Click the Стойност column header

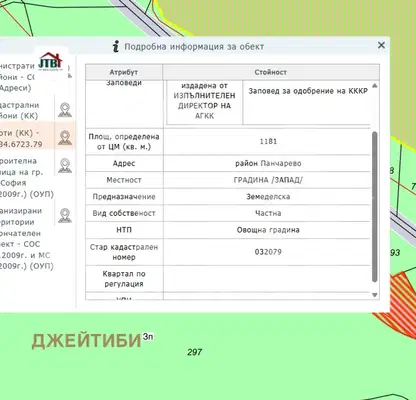pyautogui.click(x=271, y=72)
